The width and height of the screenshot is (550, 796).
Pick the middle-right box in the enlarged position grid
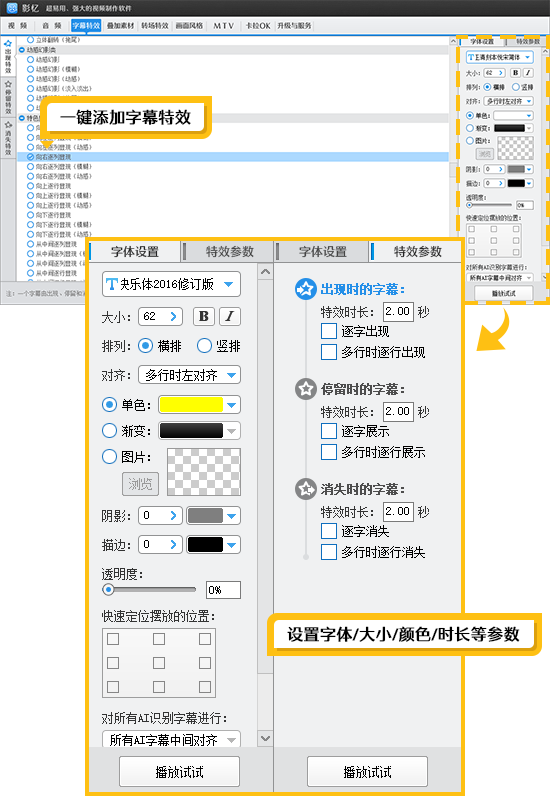[x=205, y=663]
